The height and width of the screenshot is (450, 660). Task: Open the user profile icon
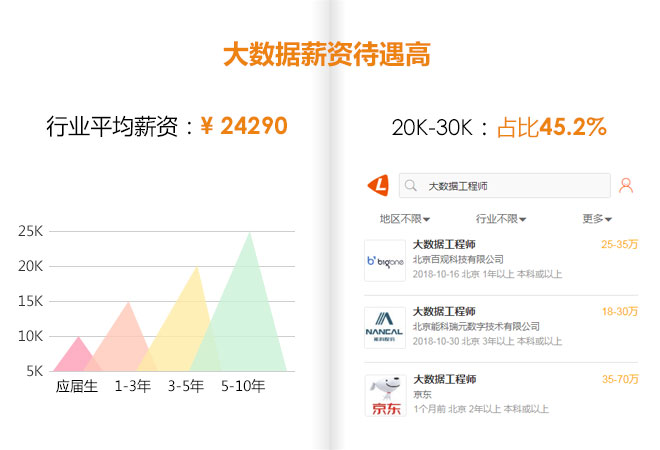(x=626, y=185)
